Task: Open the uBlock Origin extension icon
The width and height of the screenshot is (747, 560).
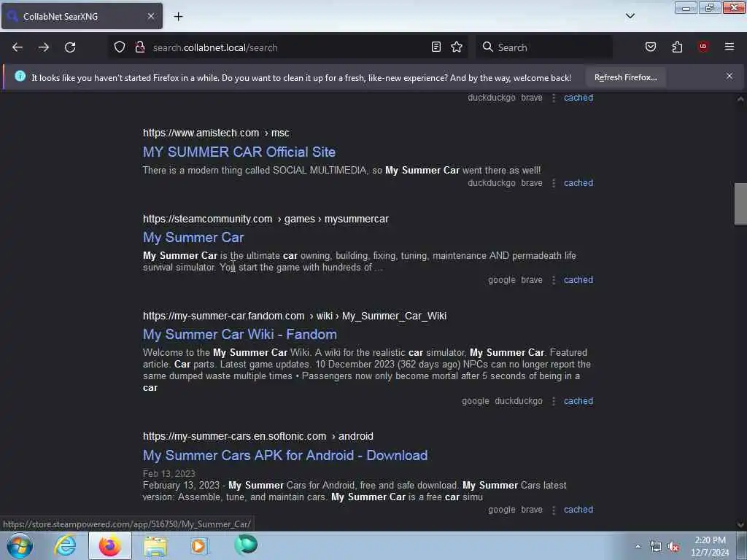Action: pyautogui.click(x=703, y=47)
